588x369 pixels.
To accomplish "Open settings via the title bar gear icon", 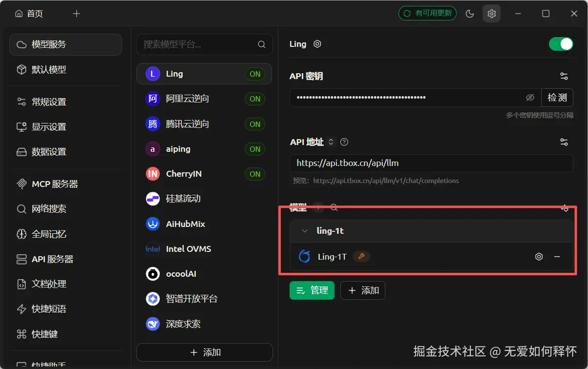I will point(492,14).
